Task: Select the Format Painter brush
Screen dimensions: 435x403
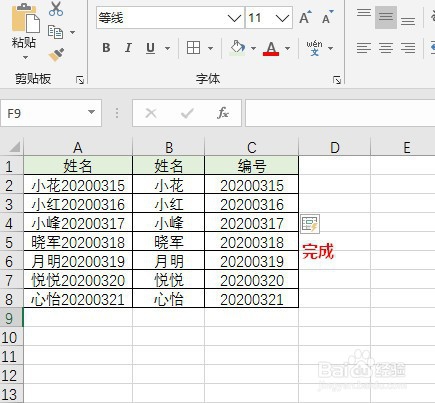Action: (56, 55)
